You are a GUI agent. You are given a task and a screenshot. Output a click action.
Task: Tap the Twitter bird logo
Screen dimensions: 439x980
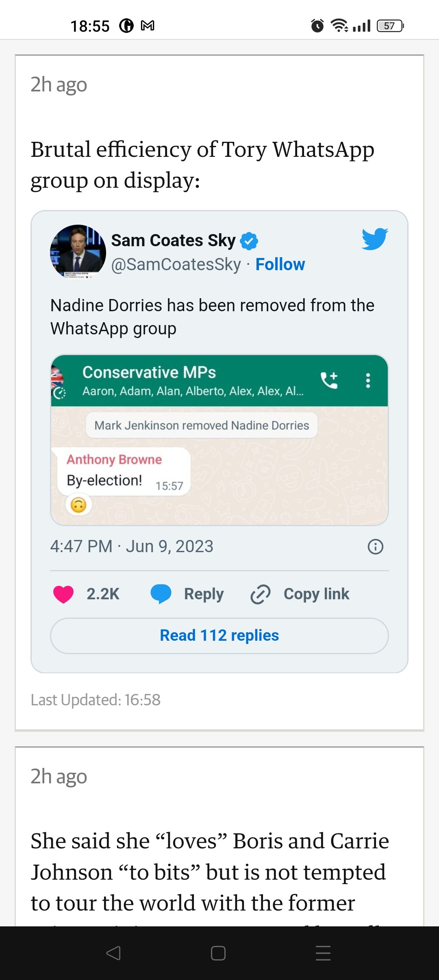point(374,239)
